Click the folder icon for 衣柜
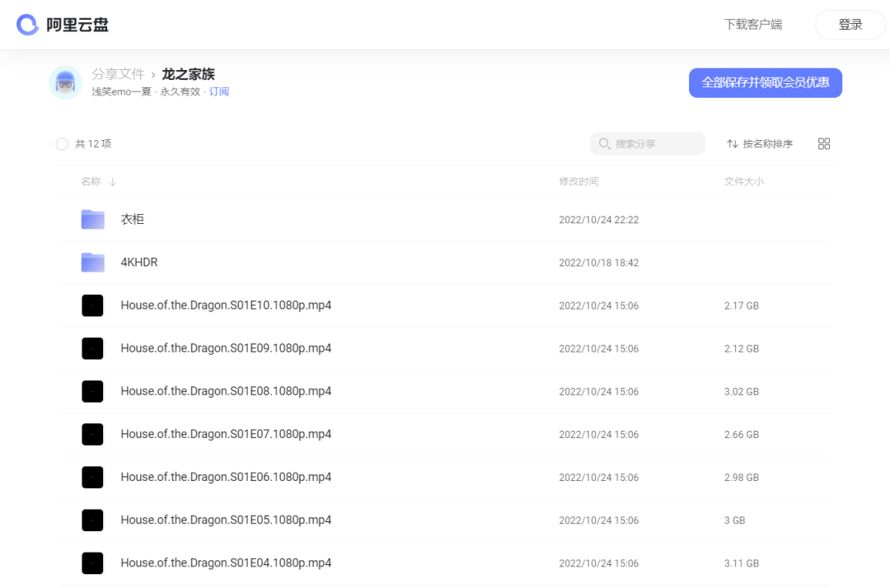This screenshot has height=588, width=890. click(92, 219)
